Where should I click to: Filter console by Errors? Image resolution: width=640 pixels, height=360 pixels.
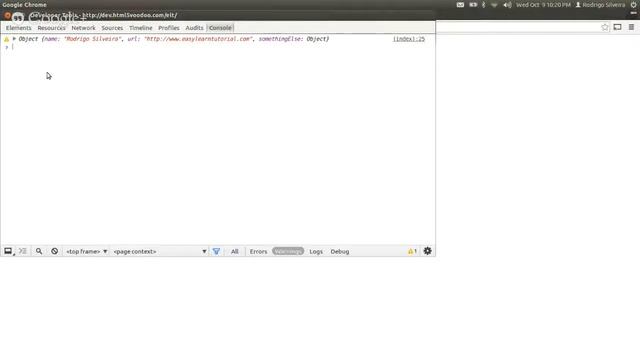(x=258, y=251)
